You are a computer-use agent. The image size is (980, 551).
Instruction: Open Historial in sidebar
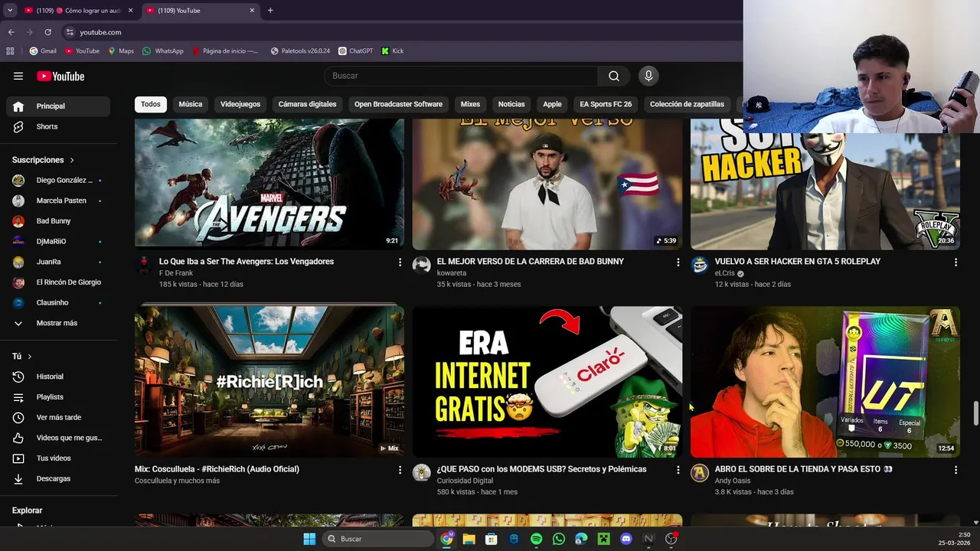(58, 377)
